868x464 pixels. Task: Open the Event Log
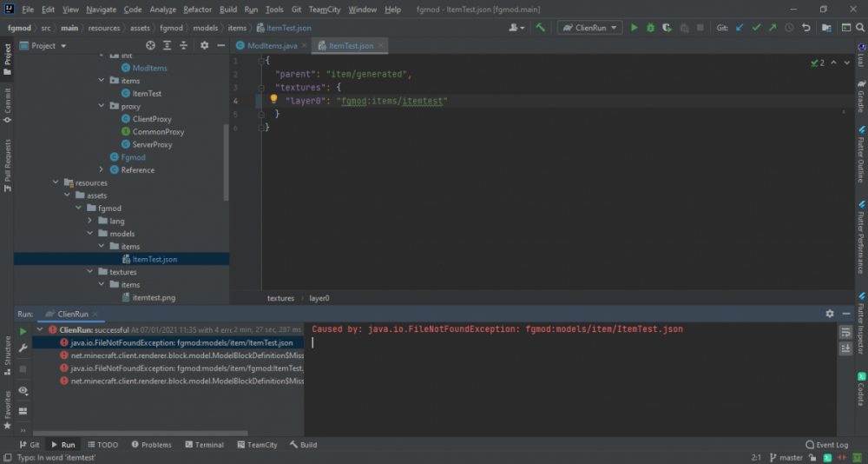coord(826,445)
